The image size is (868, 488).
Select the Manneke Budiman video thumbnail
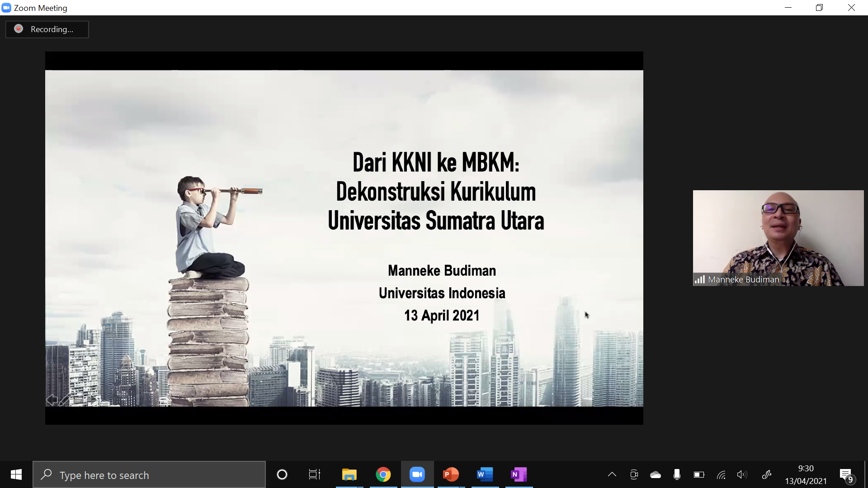click(x=778, y=238)
